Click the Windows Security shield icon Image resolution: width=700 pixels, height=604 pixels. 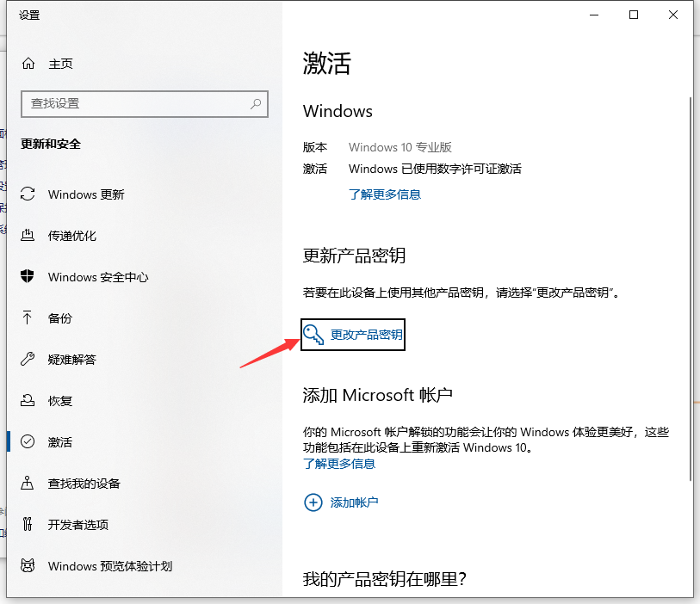(x=28, y=277)
